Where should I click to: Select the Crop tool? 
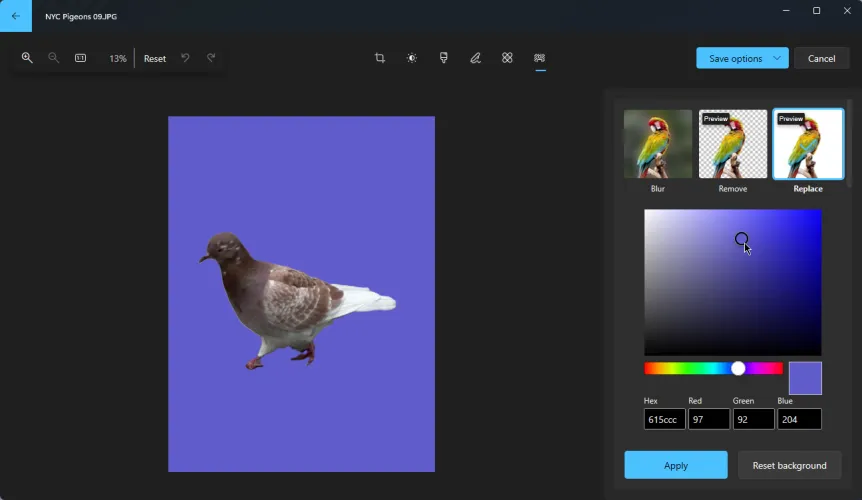380,58
